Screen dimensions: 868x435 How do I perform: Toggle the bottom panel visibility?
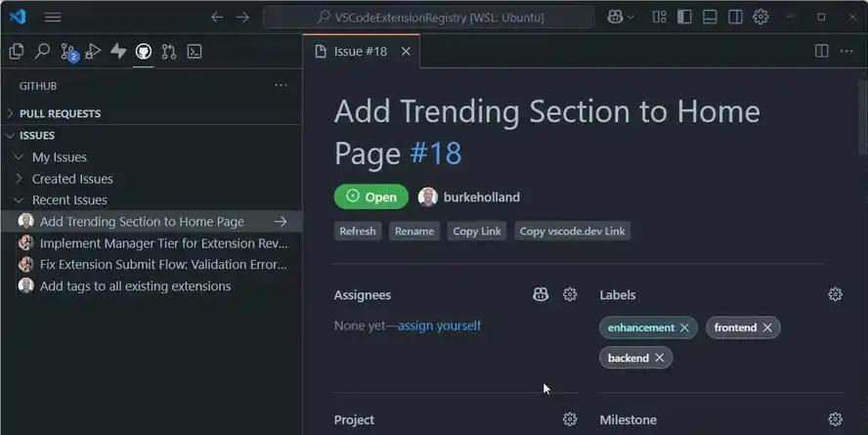coord(711,17)
